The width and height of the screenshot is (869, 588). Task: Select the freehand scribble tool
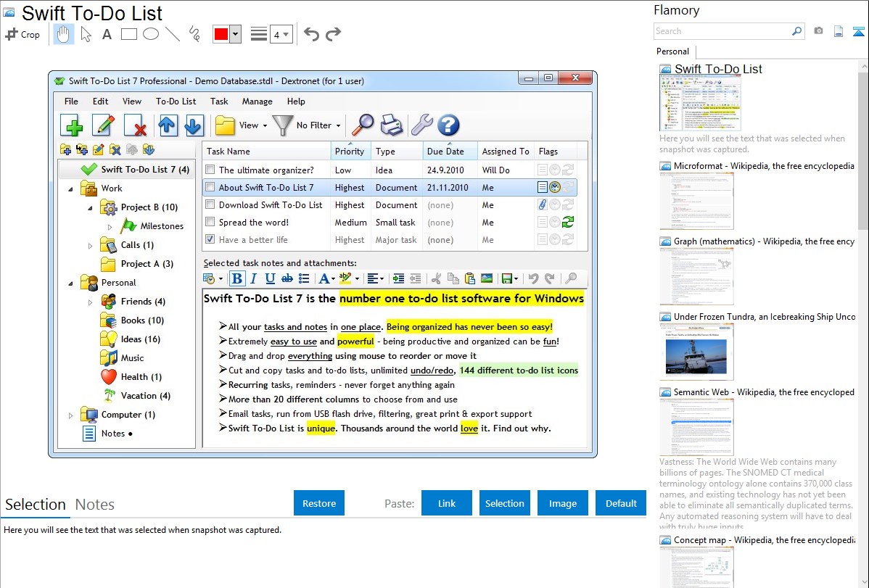(x=194, y=34)
